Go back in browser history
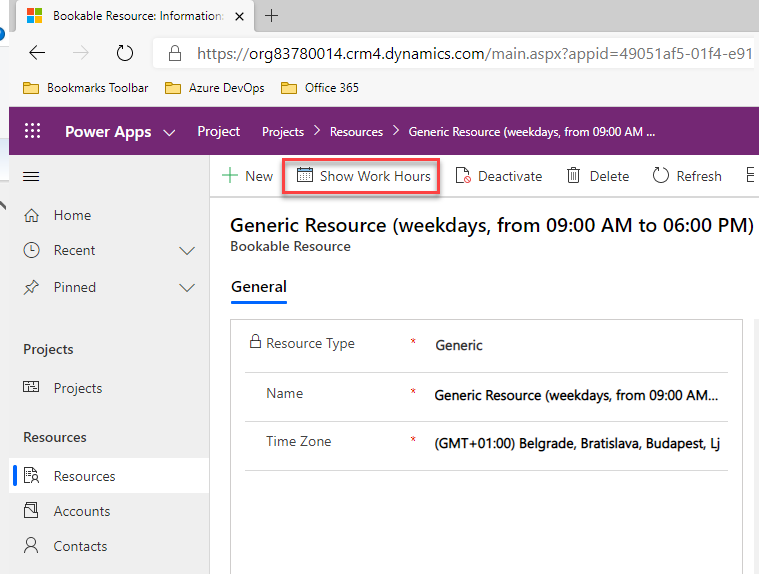Image resolution: width=759 pixels, height=574 pixels. (x=37, y=53)
